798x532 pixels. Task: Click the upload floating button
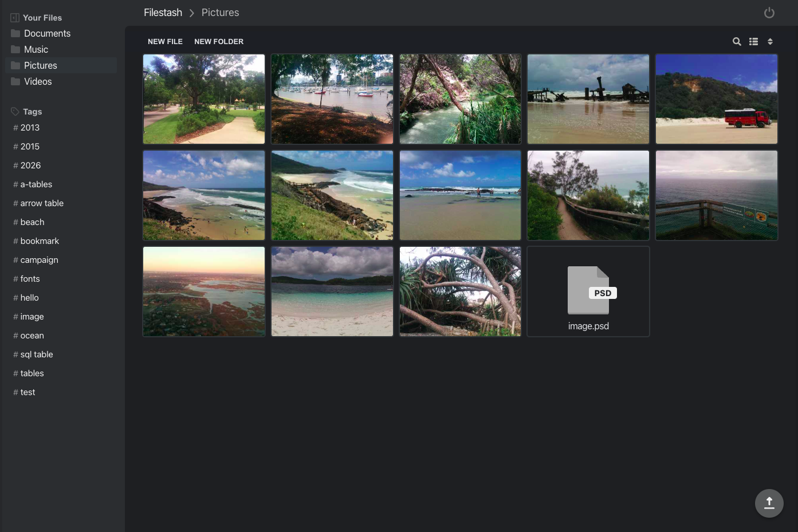pos(769,503)
